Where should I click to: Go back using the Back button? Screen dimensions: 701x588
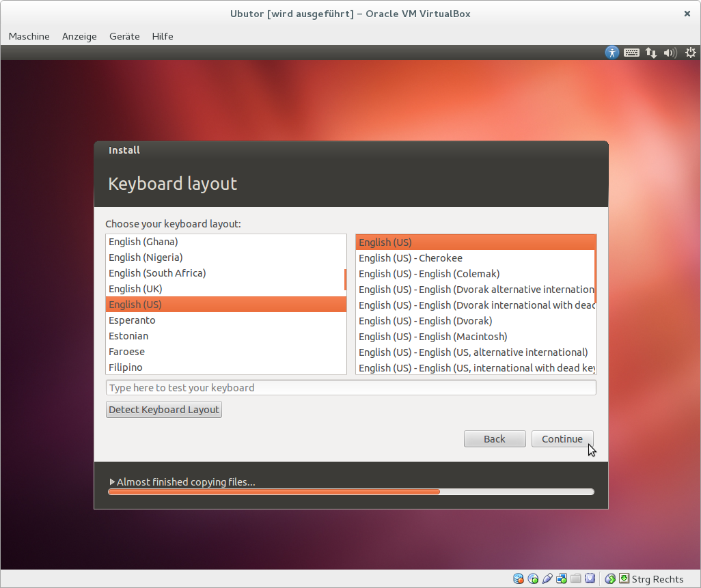pyautogui.click(x=495, y=439)
